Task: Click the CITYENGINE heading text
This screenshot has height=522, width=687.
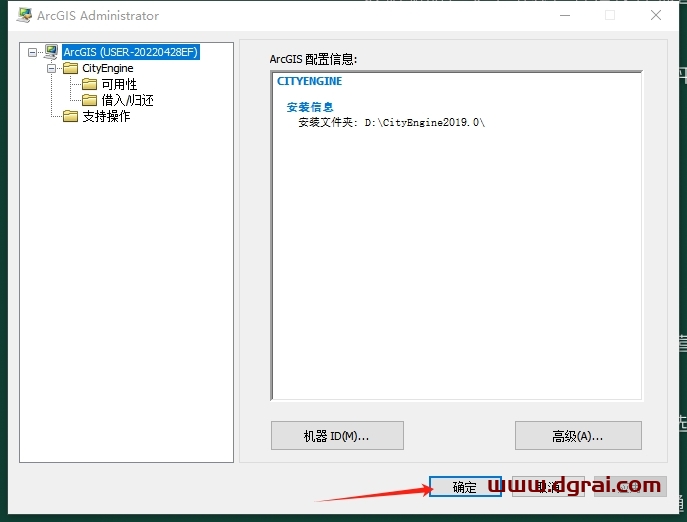Action: point(310,81)
